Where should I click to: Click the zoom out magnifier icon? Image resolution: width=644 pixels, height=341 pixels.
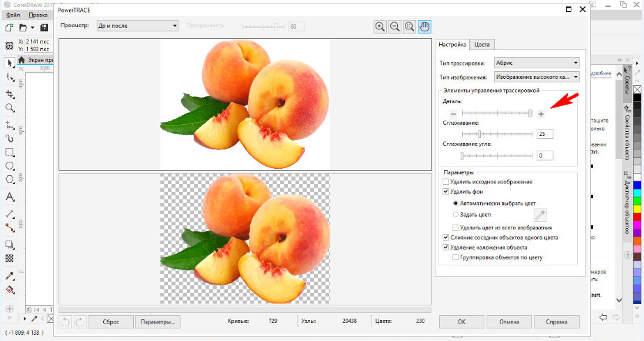(x=394, y=26)
